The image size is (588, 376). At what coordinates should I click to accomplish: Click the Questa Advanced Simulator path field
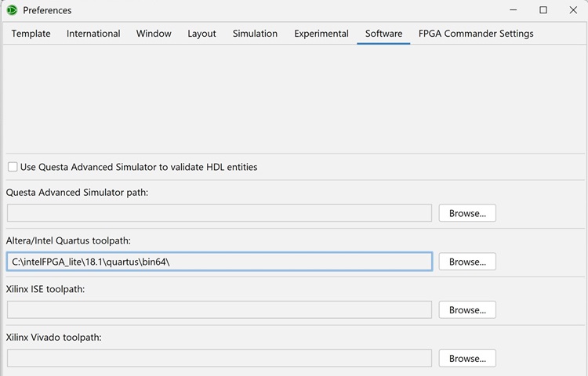(220, 213)
